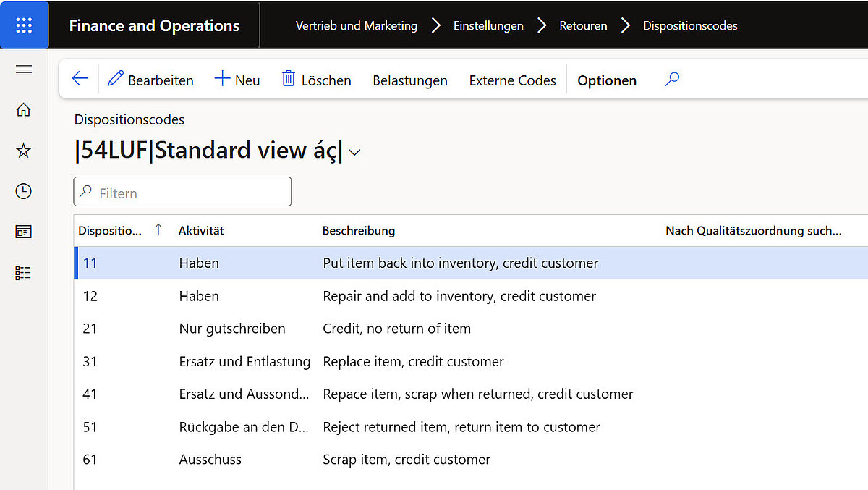
Task: Expand the Optionen menu
Action: click(607, 80)
